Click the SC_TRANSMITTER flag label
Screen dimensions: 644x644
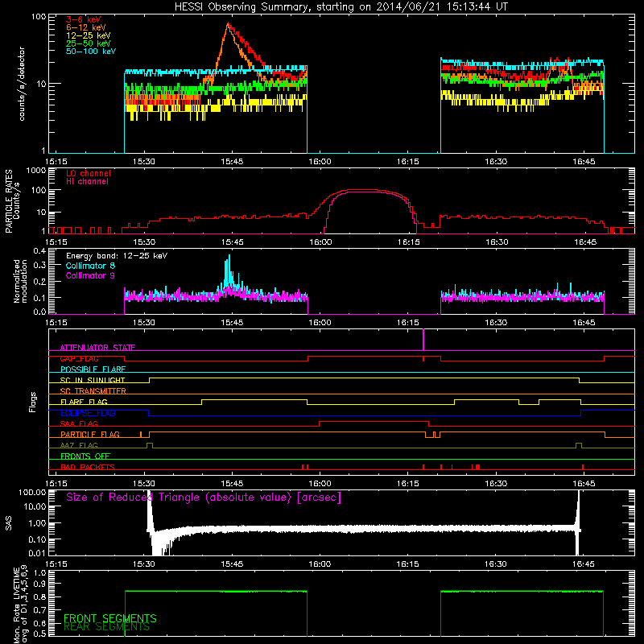tap(93, 391)
